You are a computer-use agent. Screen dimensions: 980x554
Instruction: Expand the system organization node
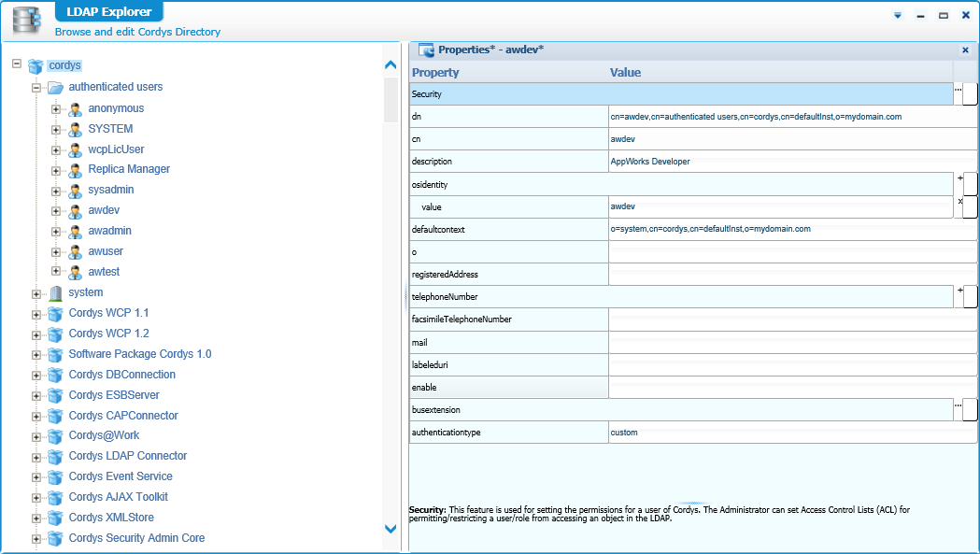36,294
